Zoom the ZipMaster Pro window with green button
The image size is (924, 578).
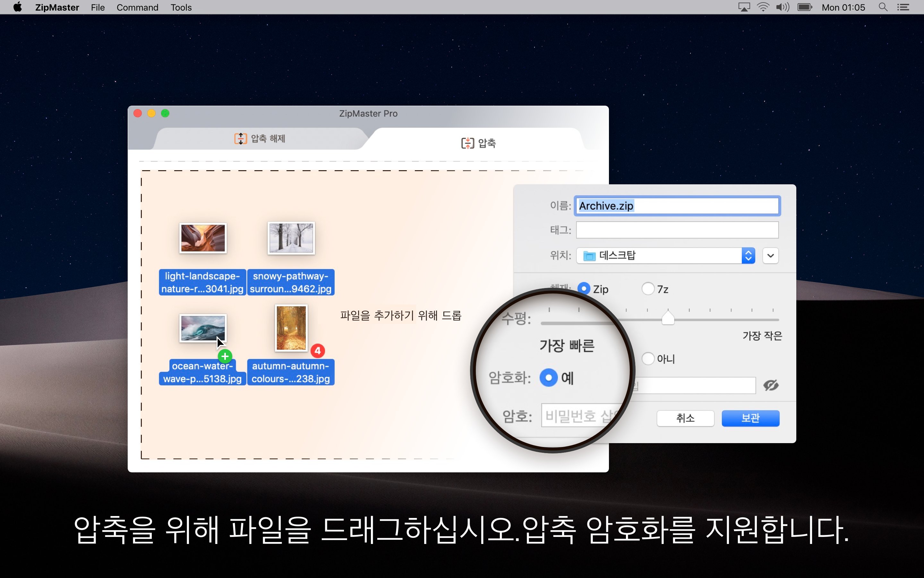(165, 113)
